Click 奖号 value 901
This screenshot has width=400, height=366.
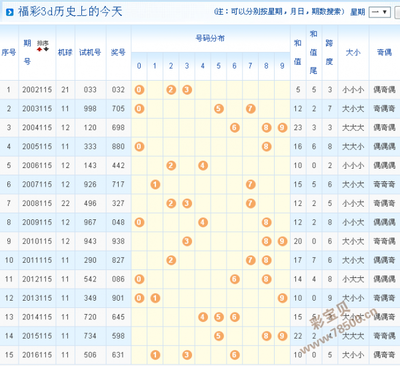[x=118, y=298]
